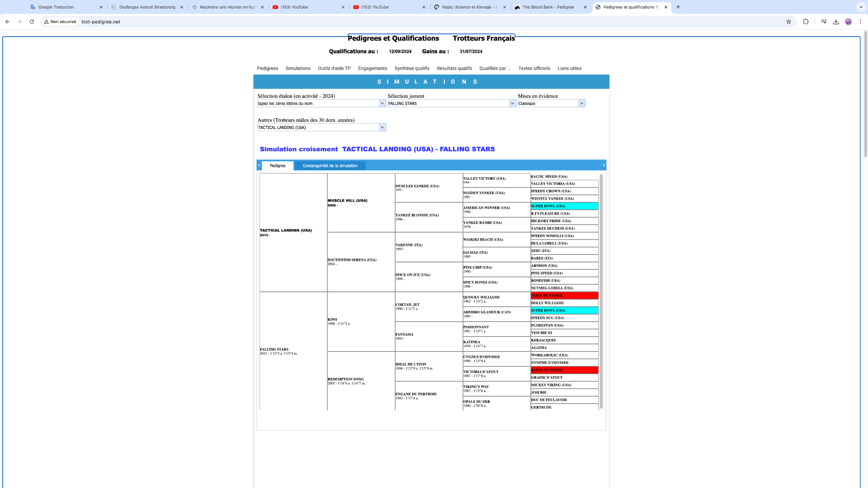Open the Chrome profile avatar menu
868x488 pixels.
click(x=848, y=22)
